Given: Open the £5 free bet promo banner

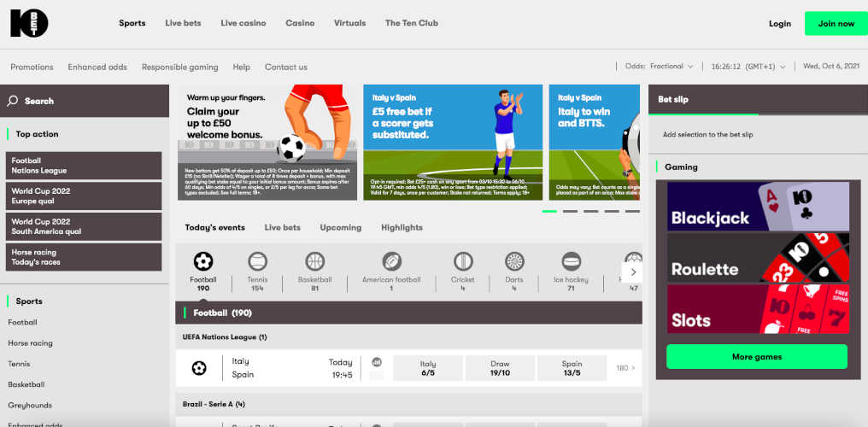Looking at the screenshot, I should [x=453, y=142].
